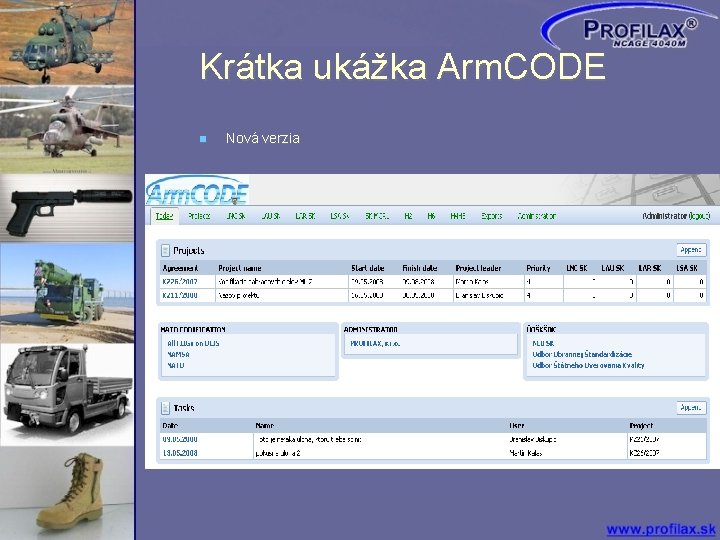The height and width of the screenshot is (540, 720).
Task: Click the Name column header in Tasks
Action: 265,426
